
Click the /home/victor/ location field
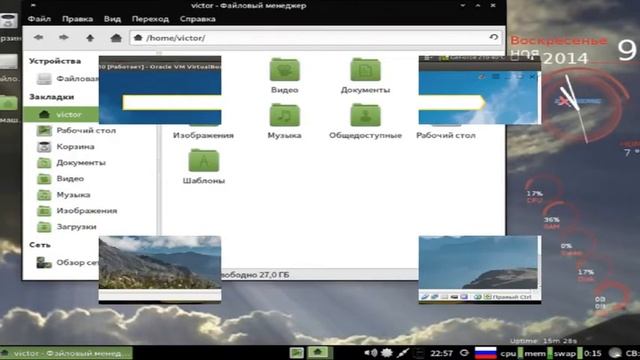click(x=316, y=38)
